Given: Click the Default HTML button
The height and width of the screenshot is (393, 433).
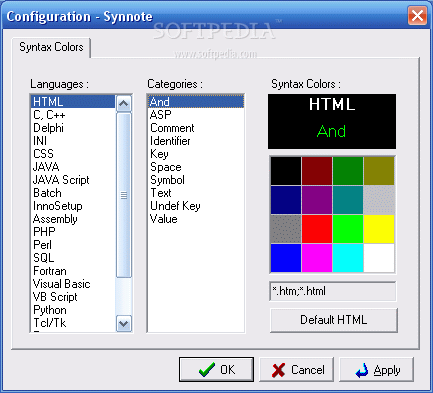Looking at the screenshot, I should [334, 320].
